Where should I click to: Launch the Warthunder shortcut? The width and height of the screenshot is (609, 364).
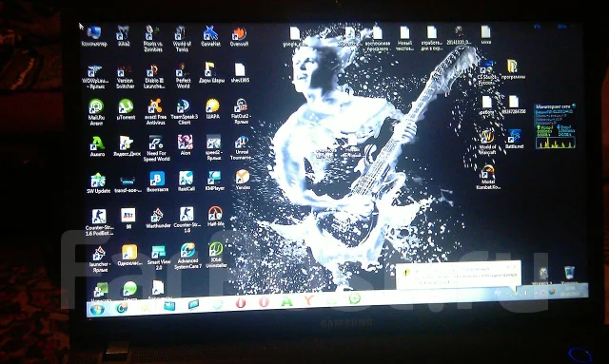pos(158,218)
